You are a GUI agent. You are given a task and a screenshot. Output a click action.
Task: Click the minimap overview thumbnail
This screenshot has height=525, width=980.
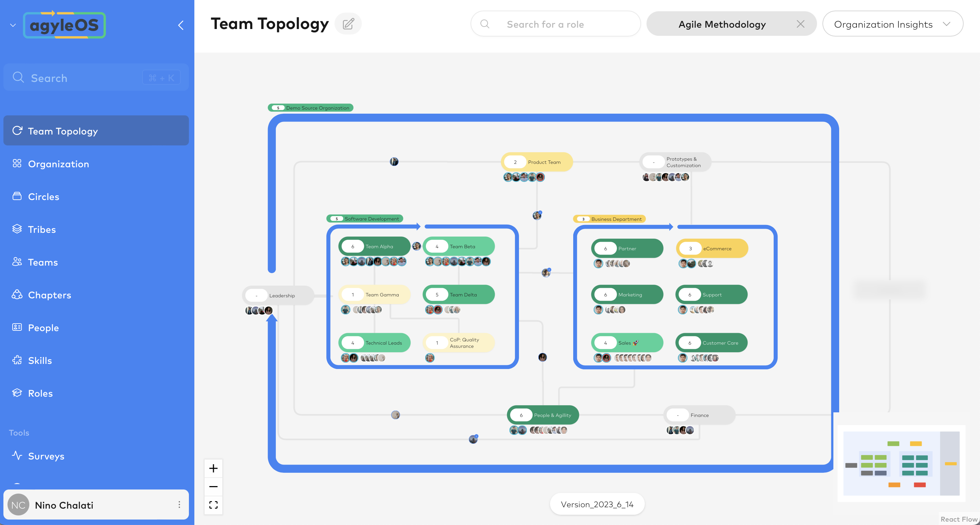(901, 463)
